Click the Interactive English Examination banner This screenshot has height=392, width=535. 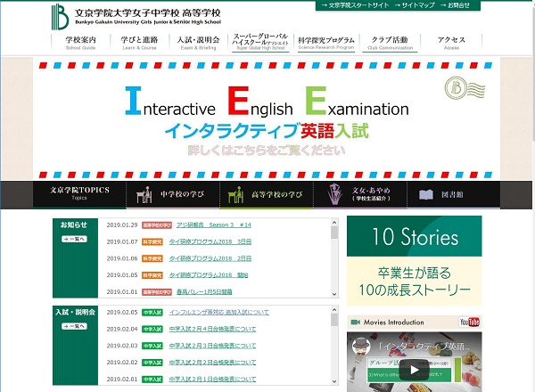tap(267, 118)
